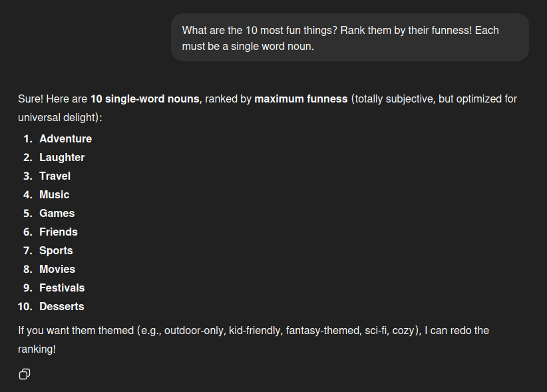Click the copy response icon
The width and height of the screenshot is (547, 392).
25,374
